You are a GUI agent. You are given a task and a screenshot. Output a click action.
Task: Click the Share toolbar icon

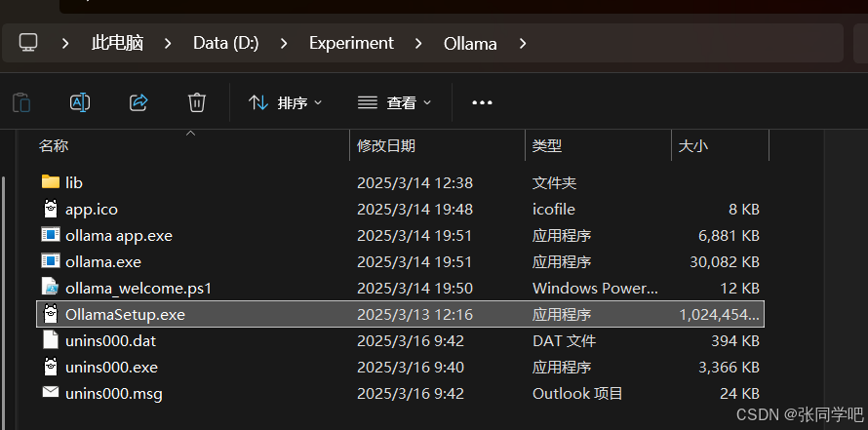[x=138, y=102]
